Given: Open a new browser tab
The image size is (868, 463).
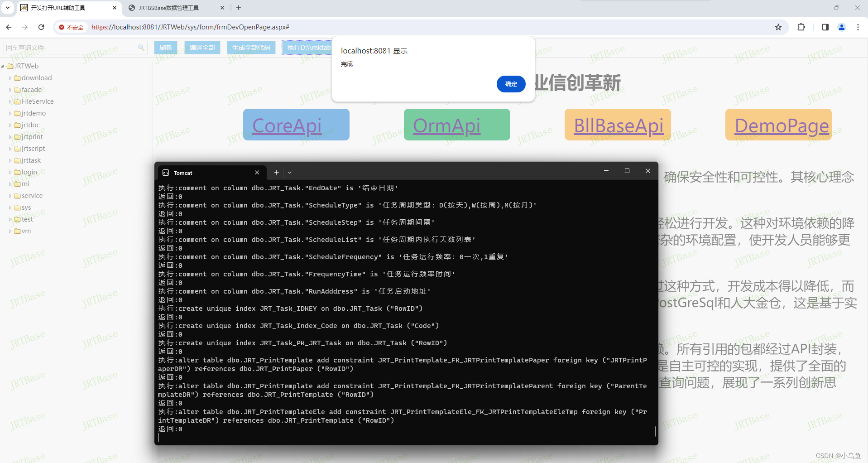Looking at the screenshot, I should (x=239, y=8).
